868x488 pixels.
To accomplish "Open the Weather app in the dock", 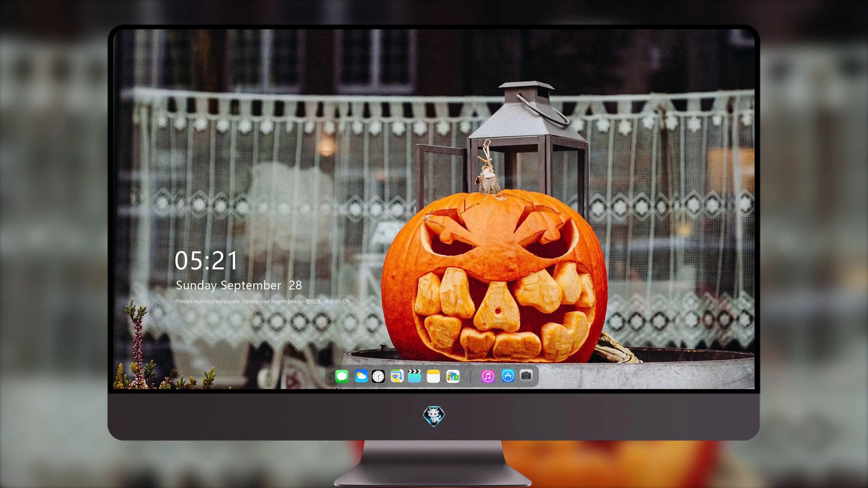I will coord(361,376).
